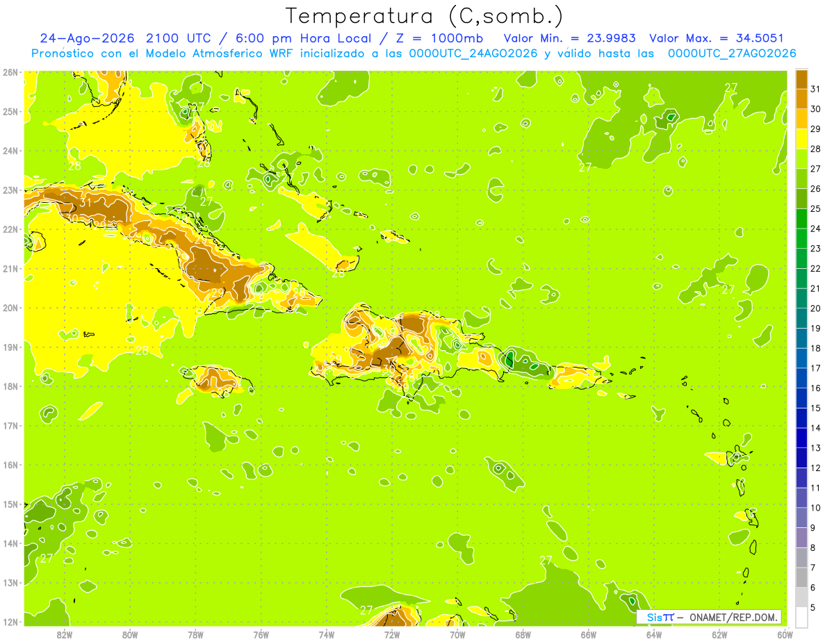Click the '80W' longitude axis label

pyautogui.click(x=129, y=634)
